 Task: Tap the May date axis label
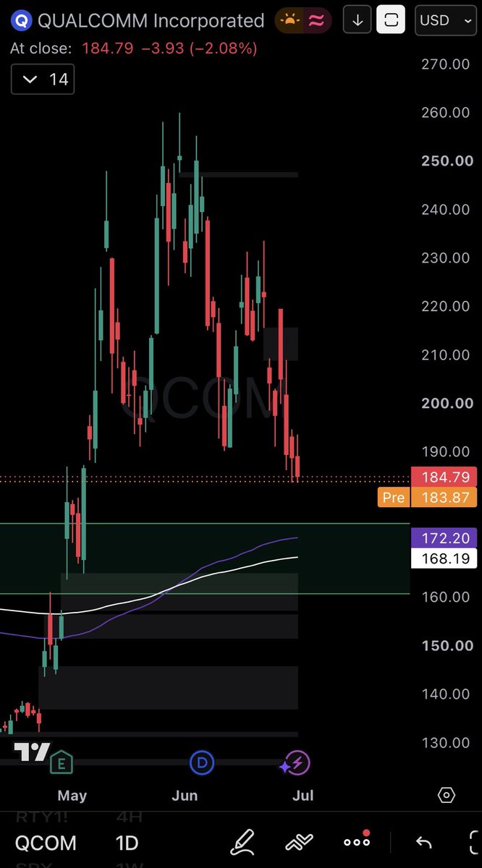tap(72, 796)
